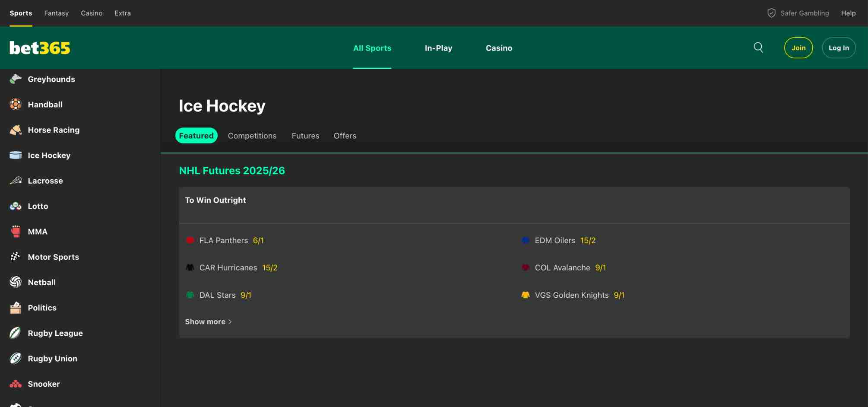Viewport: 868px width, 407px height.
Task: Expand the Show more chevron
Action: [230, 322]
